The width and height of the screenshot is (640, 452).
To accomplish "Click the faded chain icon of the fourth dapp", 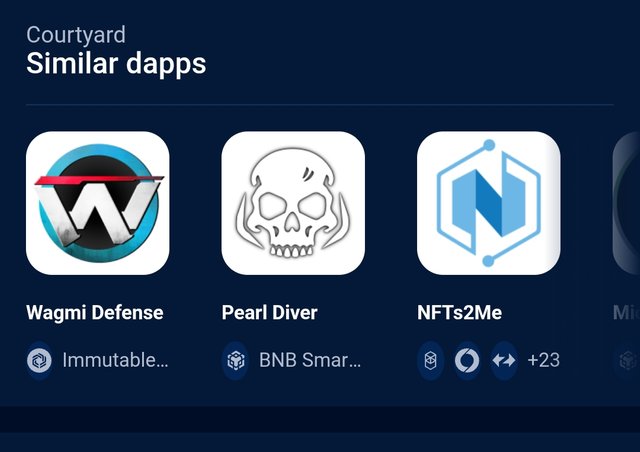I will point(627,360).
